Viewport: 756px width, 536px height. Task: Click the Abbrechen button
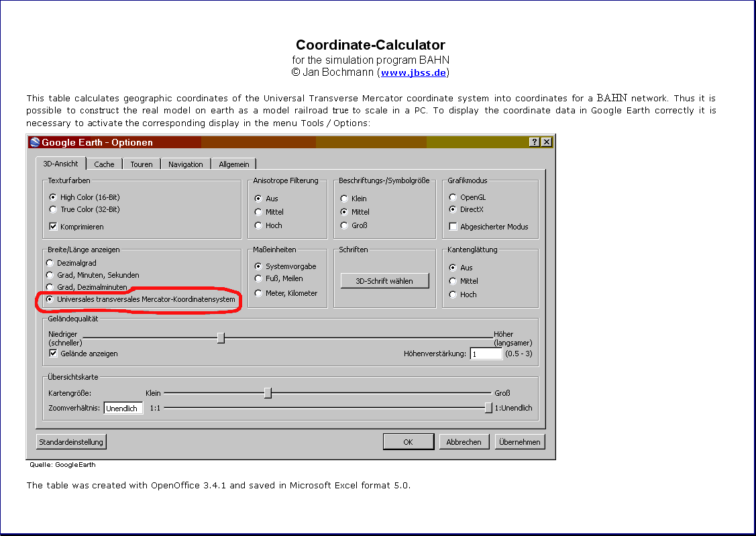tap(464, 442)
